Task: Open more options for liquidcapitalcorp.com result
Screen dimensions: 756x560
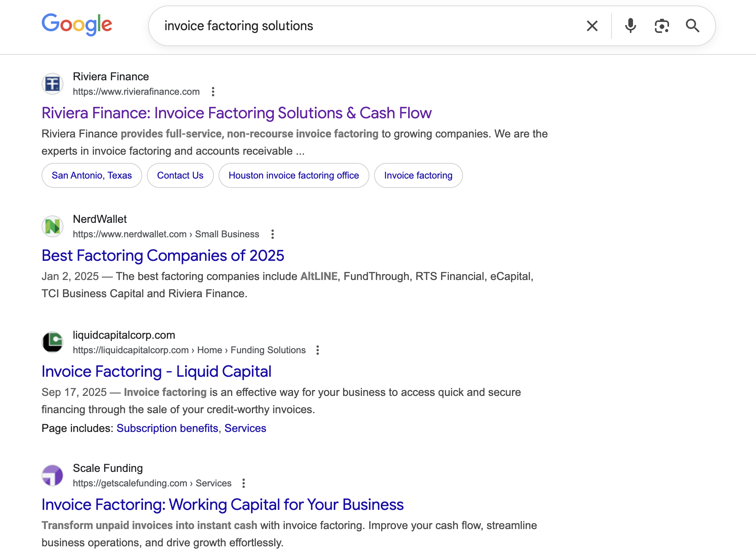Action: coord(318,350)
